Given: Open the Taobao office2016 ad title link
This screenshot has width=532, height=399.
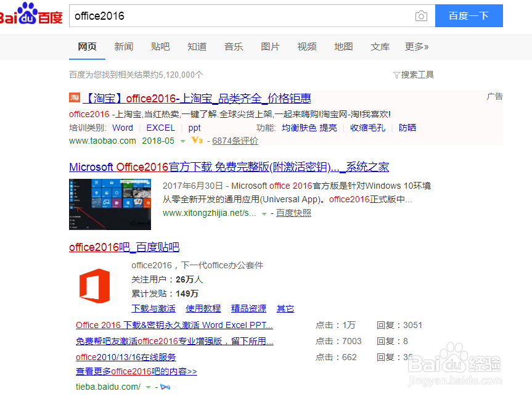Looking at the screenshot, I should coord(197,99).
